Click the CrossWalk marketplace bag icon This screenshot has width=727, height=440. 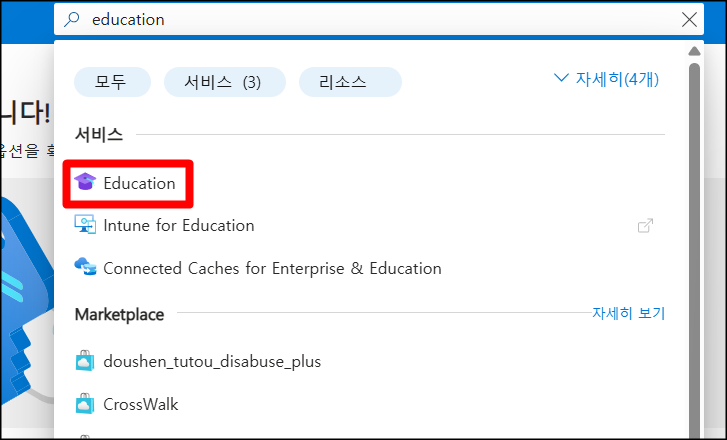click(85, 403)
